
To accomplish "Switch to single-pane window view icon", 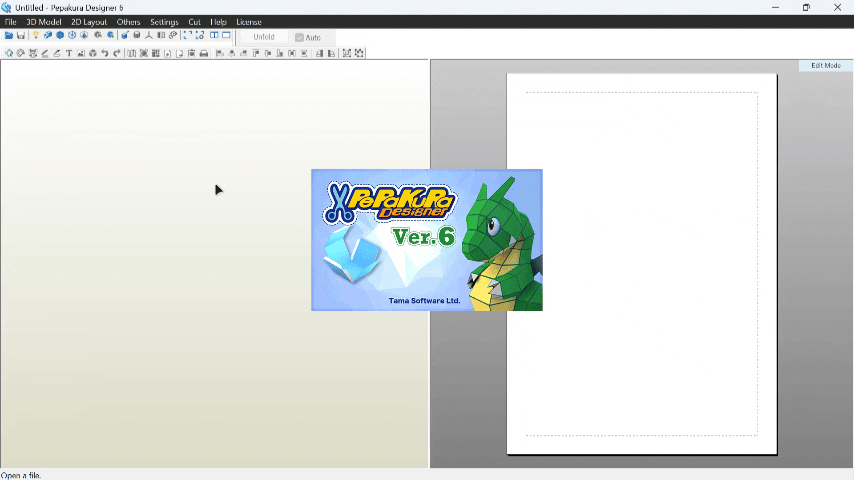I will [226, 35].
